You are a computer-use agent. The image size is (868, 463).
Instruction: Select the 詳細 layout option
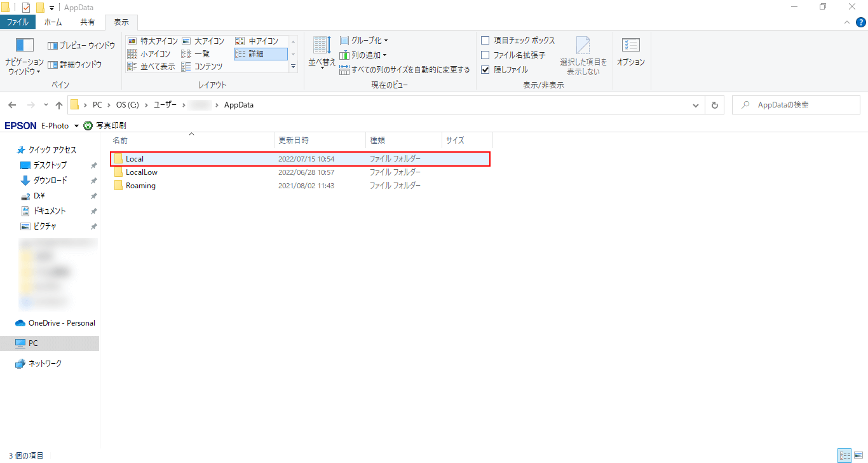tap(261, 54)
